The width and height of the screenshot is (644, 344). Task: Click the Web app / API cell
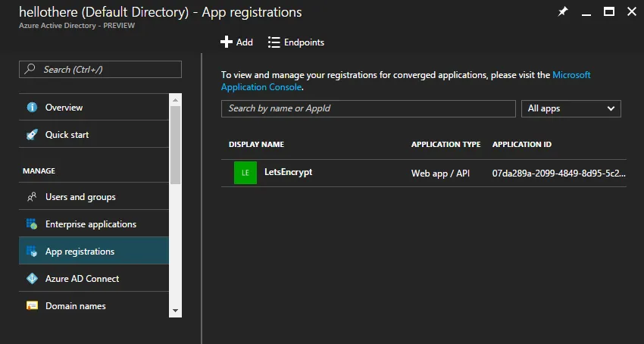[x=440, y=174]
